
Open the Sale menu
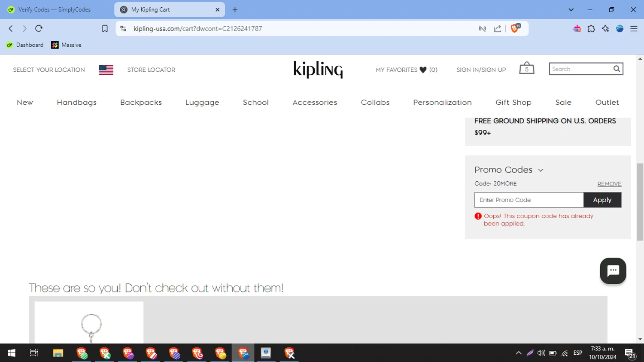tap(563, 102)
